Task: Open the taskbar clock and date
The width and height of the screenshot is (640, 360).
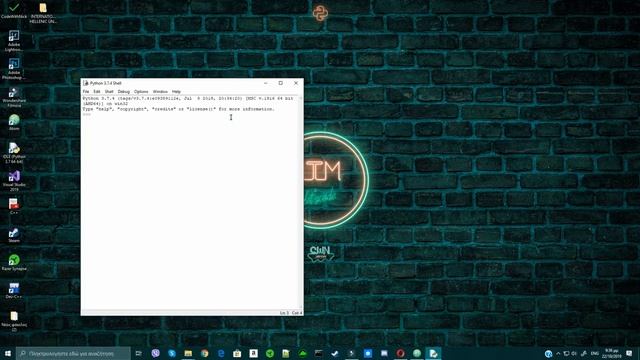Action: (x=611, y=353)
